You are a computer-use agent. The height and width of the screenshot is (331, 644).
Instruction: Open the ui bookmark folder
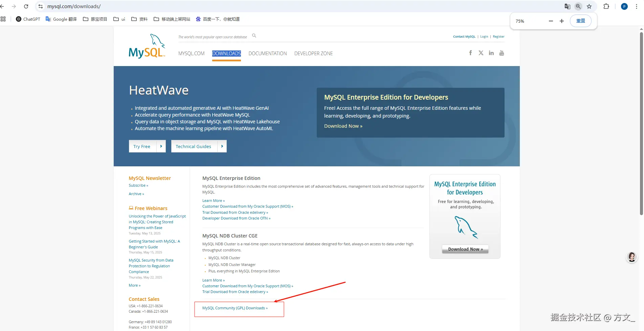tap(119, 19)
